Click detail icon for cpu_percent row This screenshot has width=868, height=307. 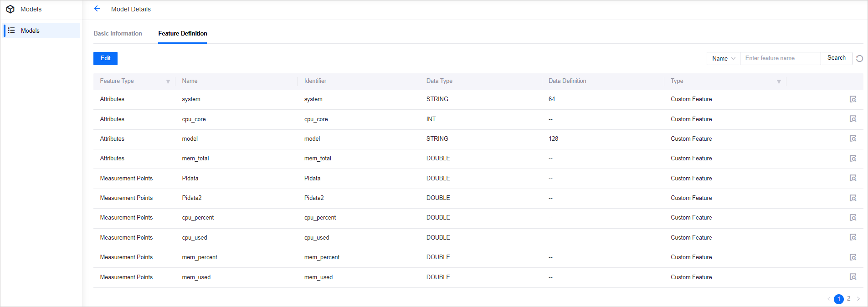point(853,218)
